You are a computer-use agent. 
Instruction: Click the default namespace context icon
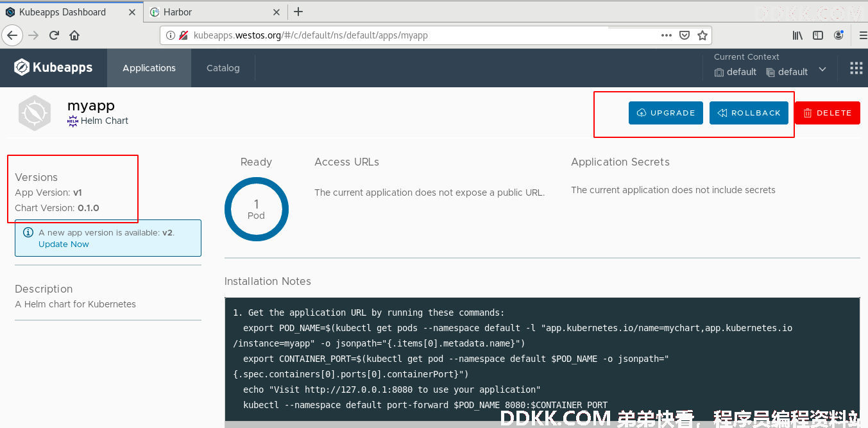[770, 73]
